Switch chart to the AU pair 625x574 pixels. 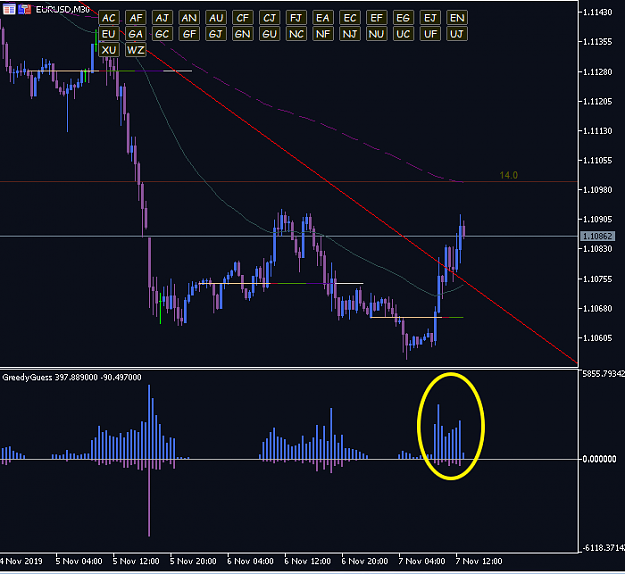click(x=216, y=18)
